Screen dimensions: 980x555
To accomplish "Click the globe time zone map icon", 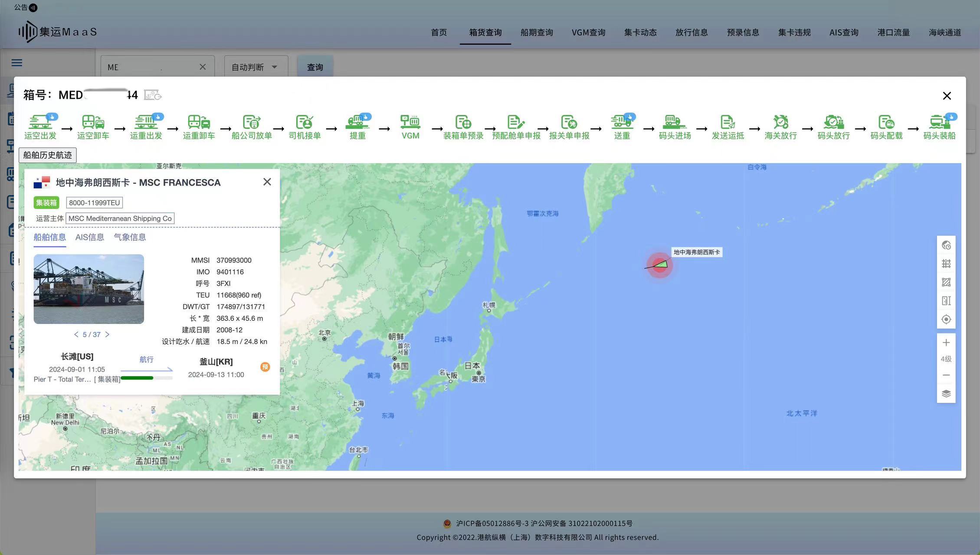I will pos(946,245).
